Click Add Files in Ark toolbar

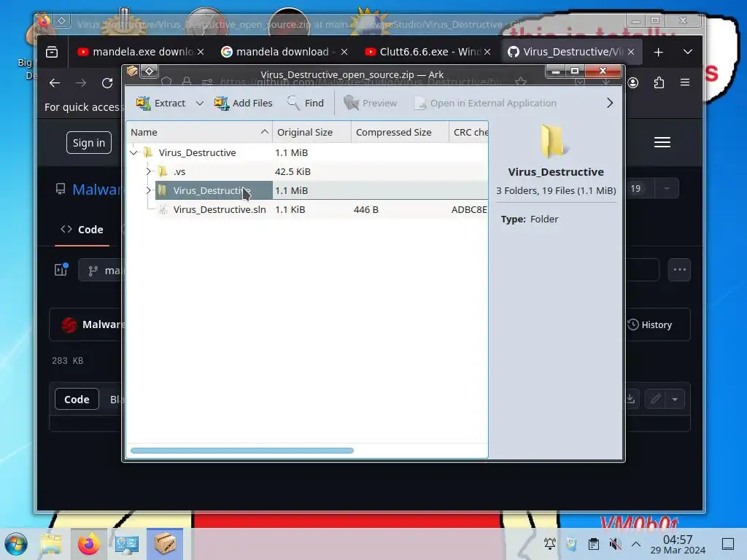pos(244,103)
